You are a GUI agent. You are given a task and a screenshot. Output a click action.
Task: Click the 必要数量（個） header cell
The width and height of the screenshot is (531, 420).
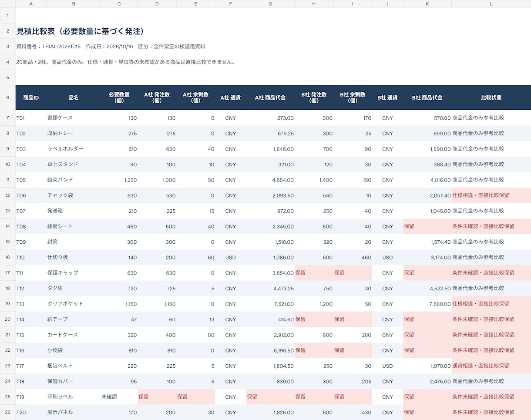(x=119, y=97)
